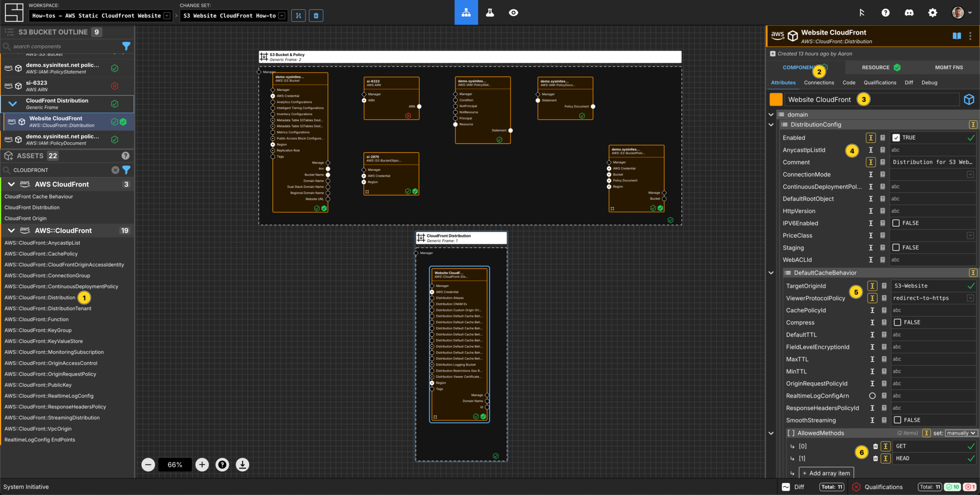980x495 pixels.
Task: Download the canvas diagram
Action: 242,464
